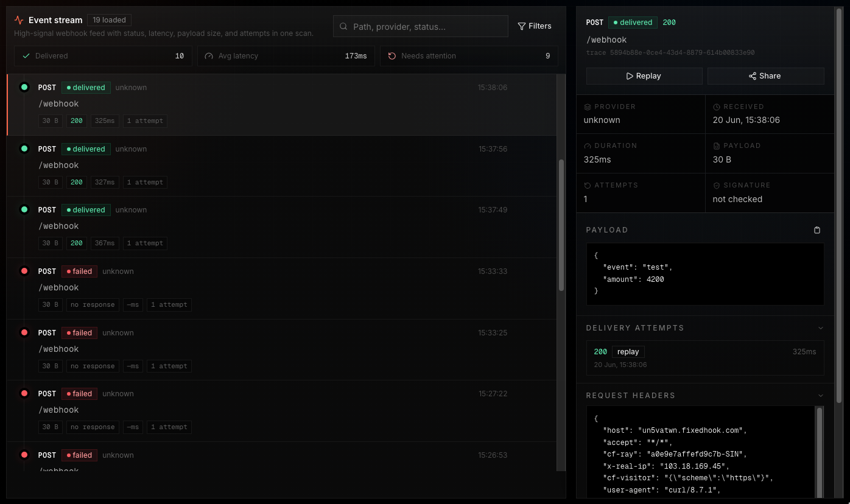Click the Event stream pulse icon
This screenshot has width=850, height=504.
[19, 20]
